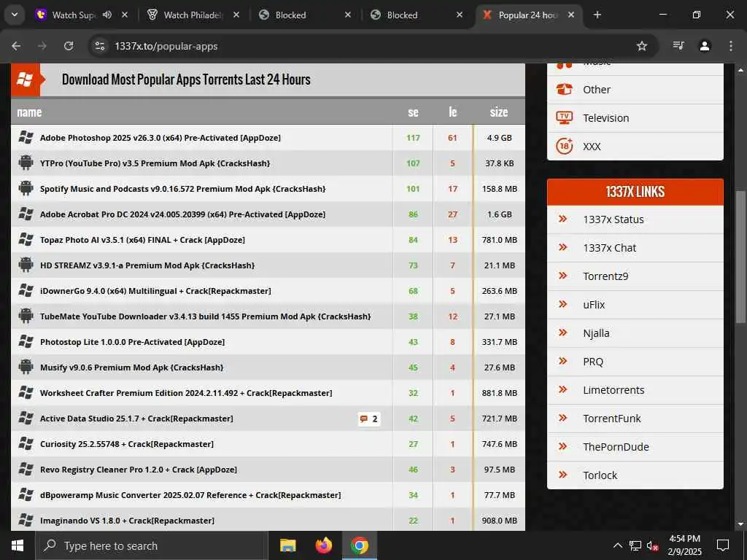The width and height of the screenshot is (747, 560).
Task: Click the 'name' column header
Action: [x=29, y=112]
